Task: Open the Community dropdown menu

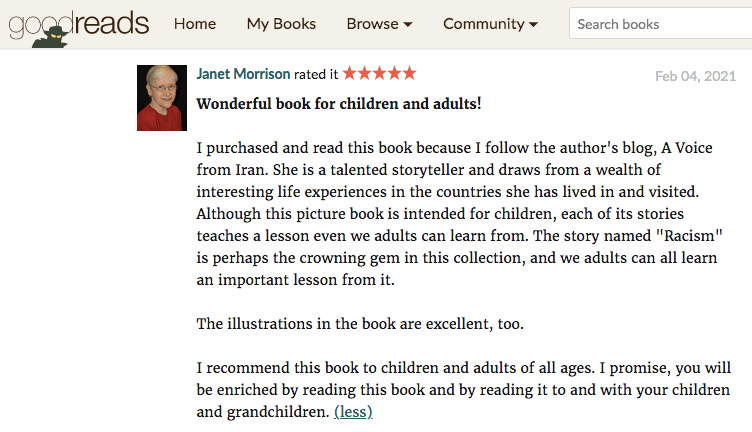Action: pos(490,24)
